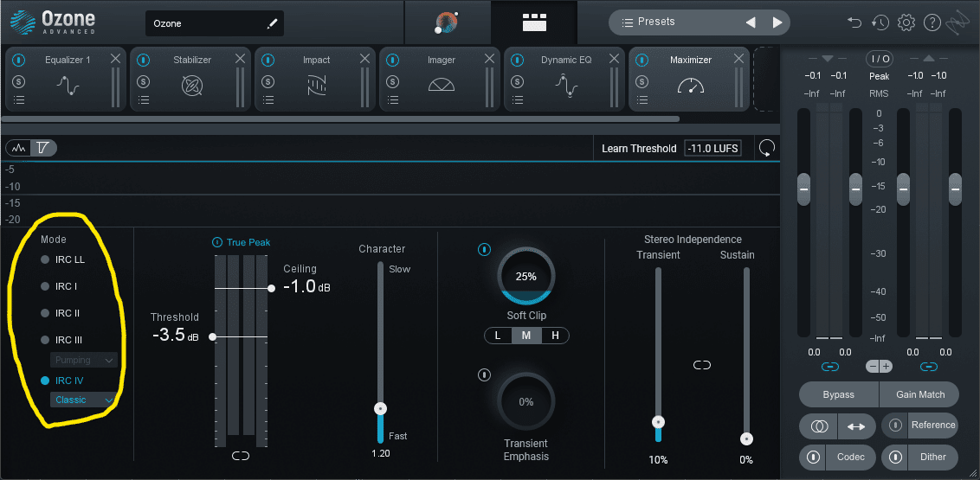Click the Character slider handle

click(x=380, y=409)
